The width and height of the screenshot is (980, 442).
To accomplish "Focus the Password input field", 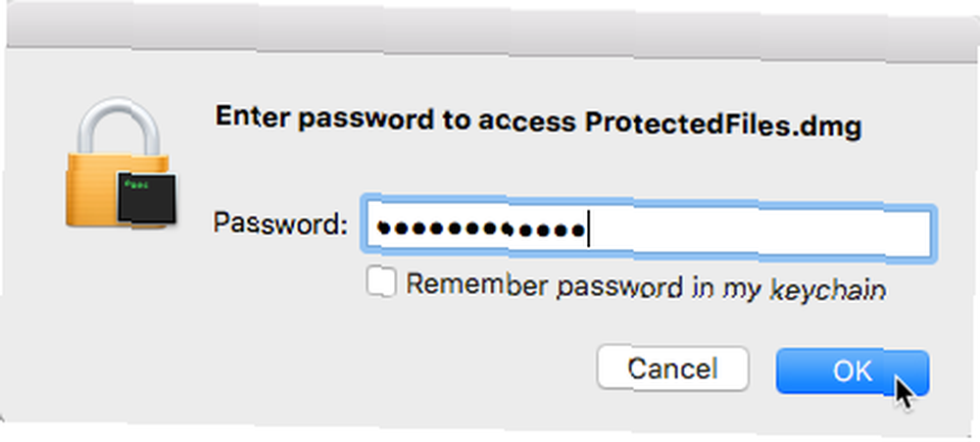I will (648, 230).
